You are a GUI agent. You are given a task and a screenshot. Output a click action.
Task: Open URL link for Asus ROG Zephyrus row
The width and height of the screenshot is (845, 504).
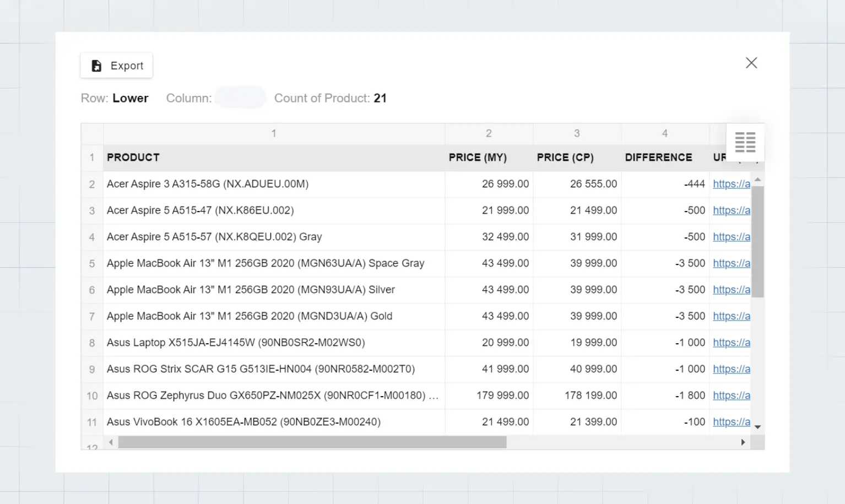tap(731, 395)
